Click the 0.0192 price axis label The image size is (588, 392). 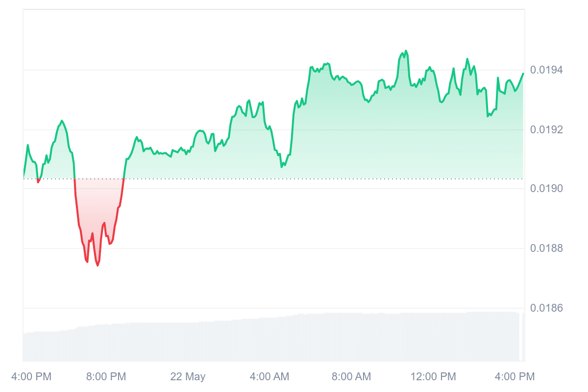[546, 130]
